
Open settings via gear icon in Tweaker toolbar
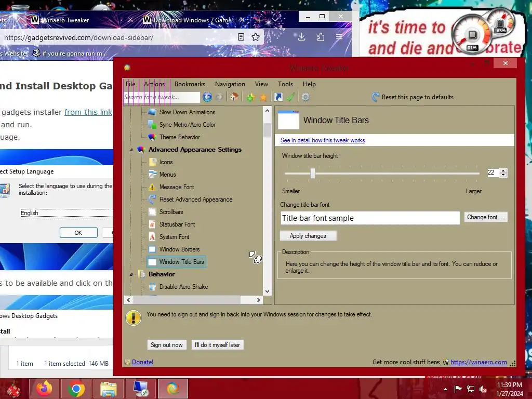click(305, 97)
